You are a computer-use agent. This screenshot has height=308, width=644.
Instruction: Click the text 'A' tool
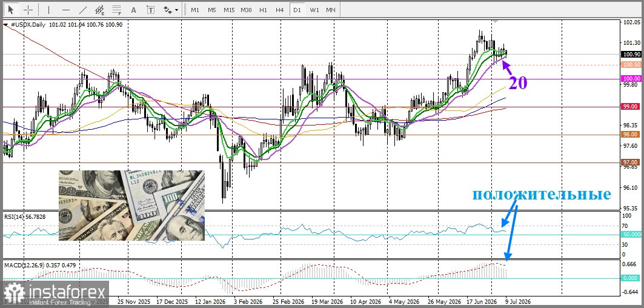(133, 10)
